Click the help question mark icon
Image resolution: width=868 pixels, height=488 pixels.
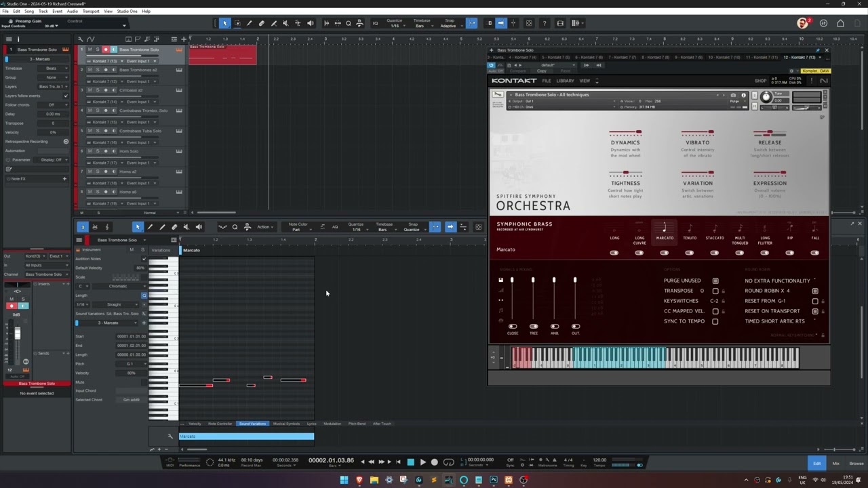(x=544, y=23)
